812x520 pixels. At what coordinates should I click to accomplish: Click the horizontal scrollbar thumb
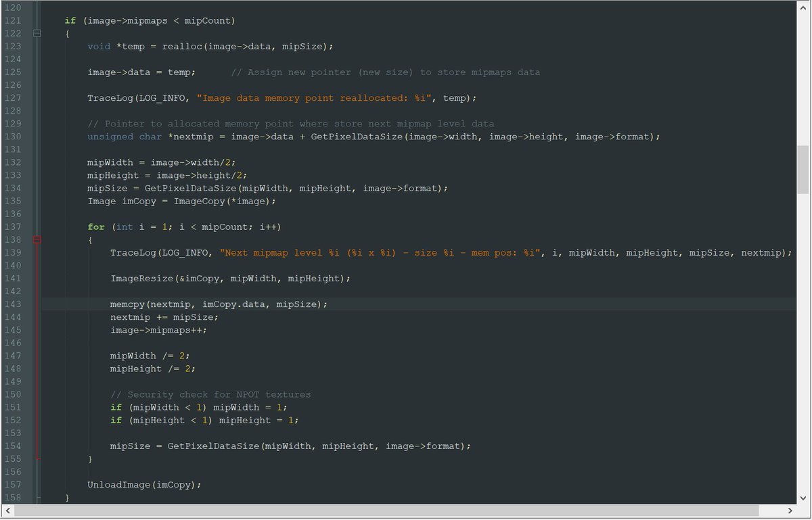pos(386,511)
